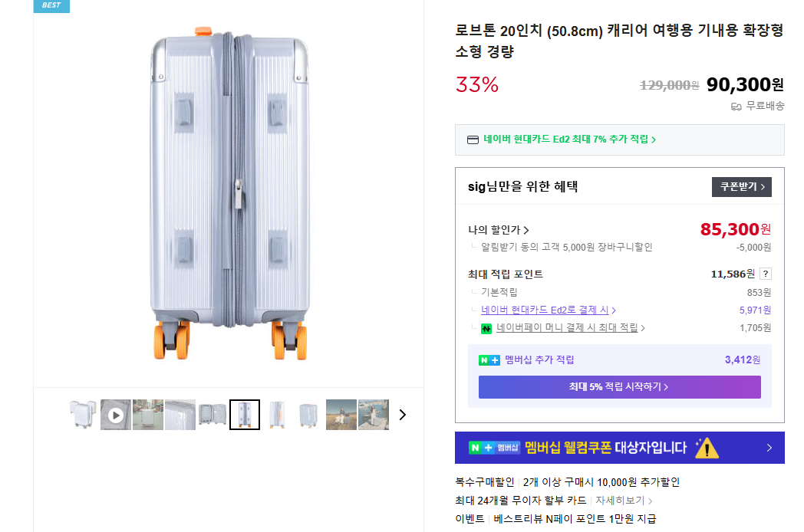
Task: Click the main suitcase product image
Action: point(229,195)
